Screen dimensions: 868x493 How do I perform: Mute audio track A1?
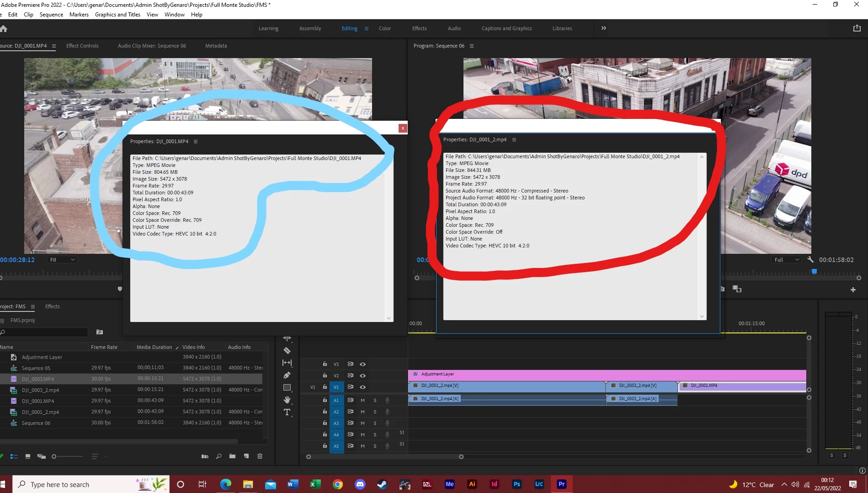(x=362, y=400)
